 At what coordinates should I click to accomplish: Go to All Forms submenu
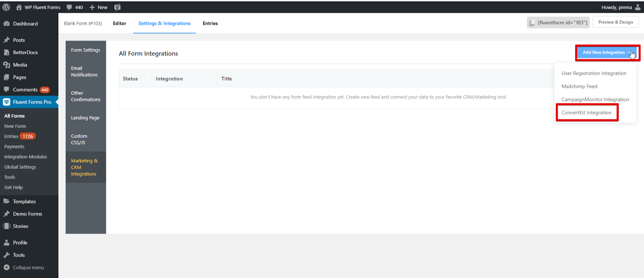14,116
